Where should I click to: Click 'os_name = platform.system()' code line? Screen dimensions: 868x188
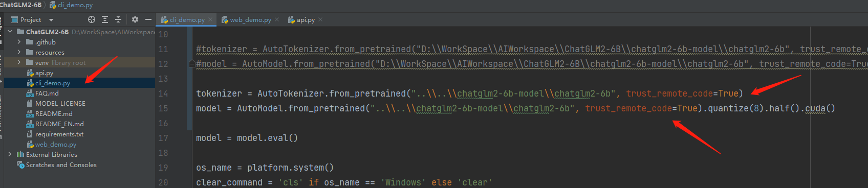click(265, 168)
